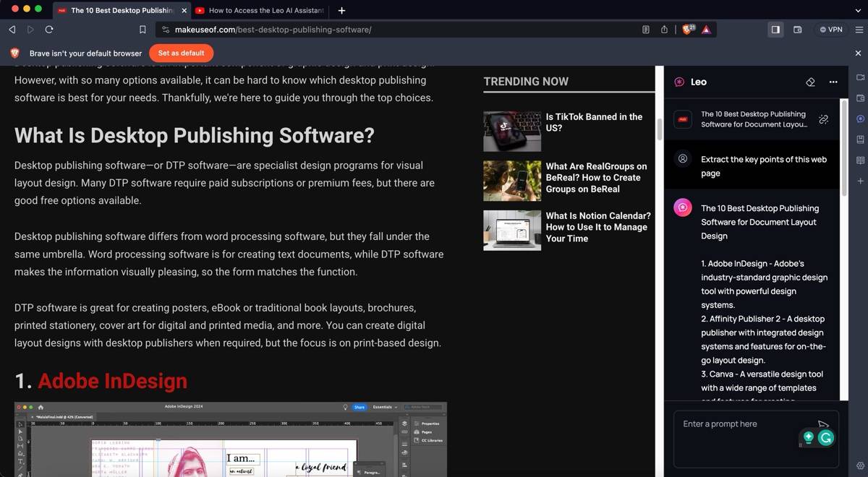Viewport: 868px width, 477px height.
Task: Click the Leo logo icon in panel header
Action: tap(679, 82)
